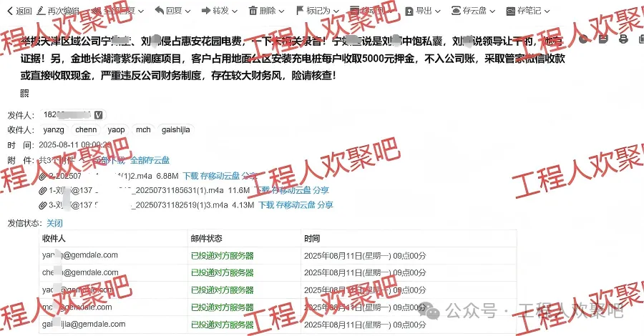Open the 转发 dropdown arrow
The image size is (644, 336).
pos(235,11)
